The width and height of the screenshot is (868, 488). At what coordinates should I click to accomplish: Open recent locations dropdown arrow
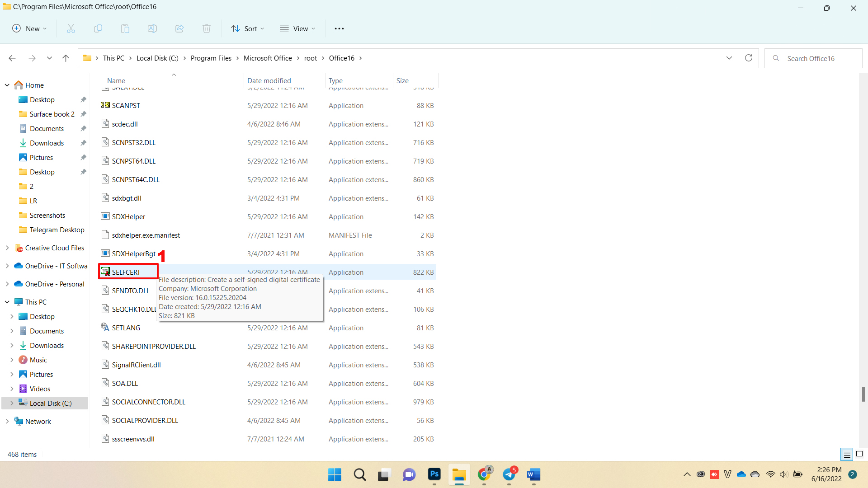[49, 58]
